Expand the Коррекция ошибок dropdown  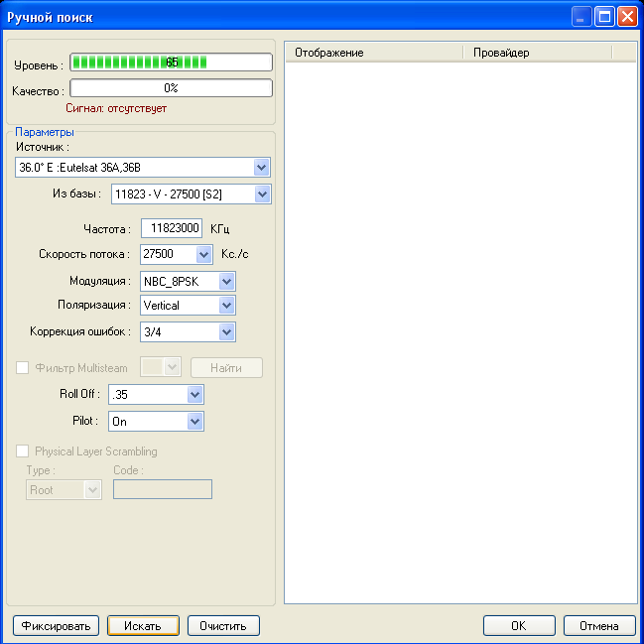[226, 331]
